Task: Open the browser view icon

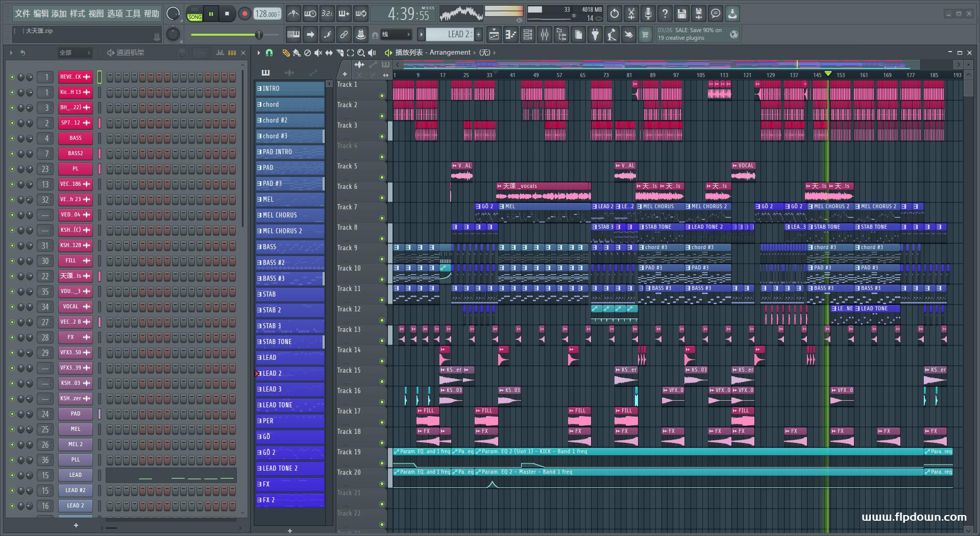Action: pyautogui.click(x=561, y=35)
